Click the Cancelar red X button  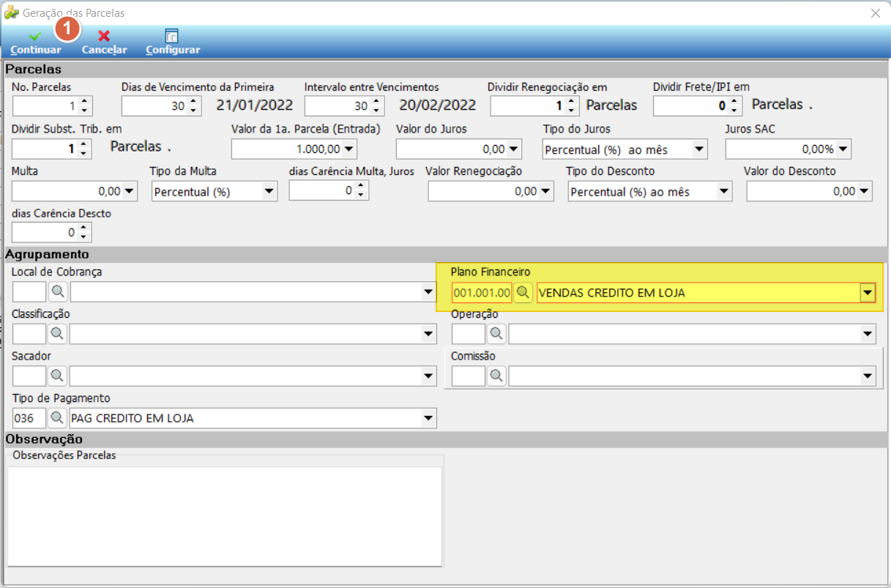(104, 42)
